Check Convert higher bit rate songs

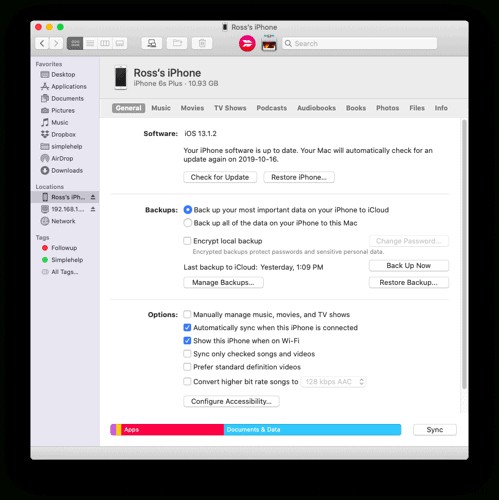coord(187,381)
